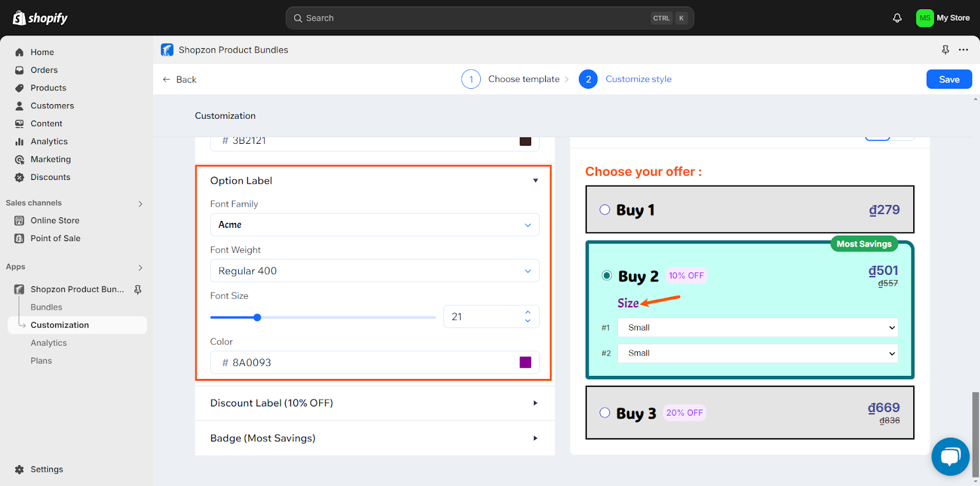Expand Badge (Most Savings) section
The width and height of the screenshot is (980, 486).
pos(535,438)
